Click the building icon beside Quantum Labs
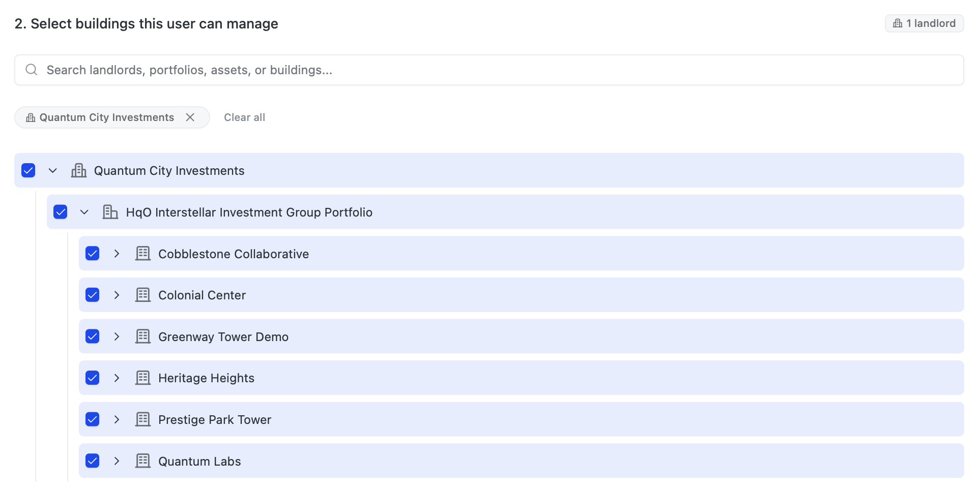Image resolution: width=980 pixels, height=489 pixels. [143, 461]
